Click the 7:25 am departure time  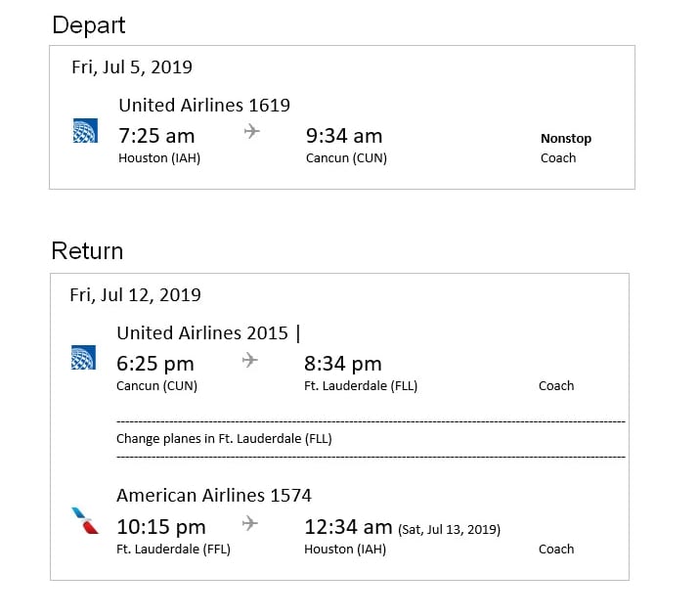point(156,135)
